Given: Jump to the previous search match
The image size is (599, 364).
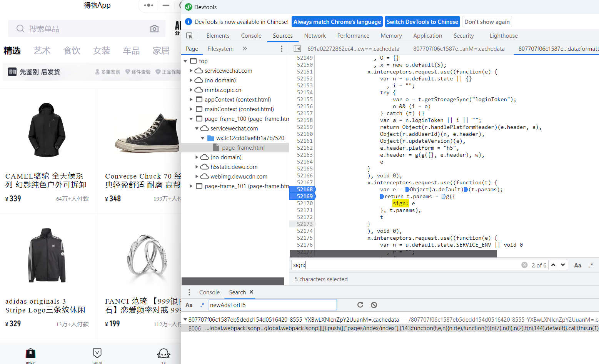Looking at the screenshot, I should point(553,265).
